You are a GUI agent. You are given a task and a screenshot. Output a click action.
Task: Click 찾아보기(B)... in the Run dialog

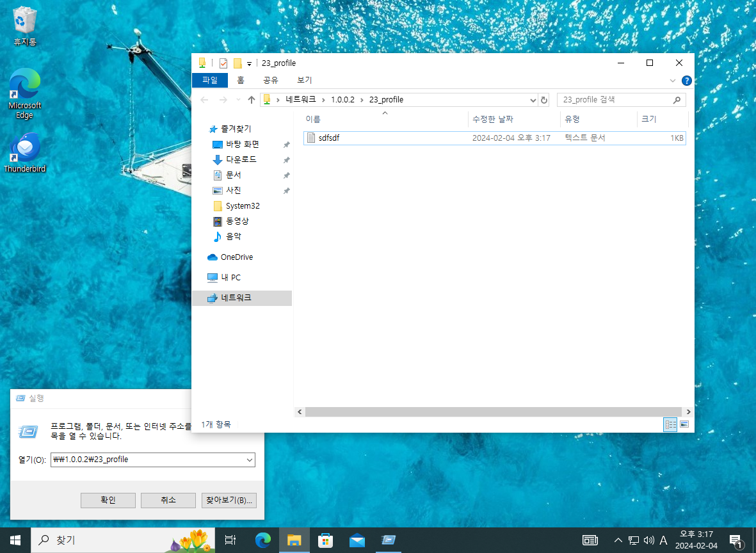229,500
